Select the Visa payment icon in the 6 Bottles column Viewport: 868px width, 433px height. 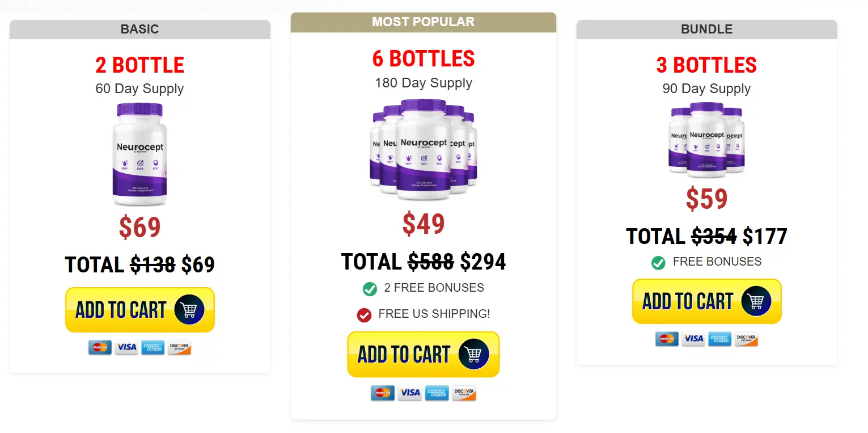click(x=410, y=393)
